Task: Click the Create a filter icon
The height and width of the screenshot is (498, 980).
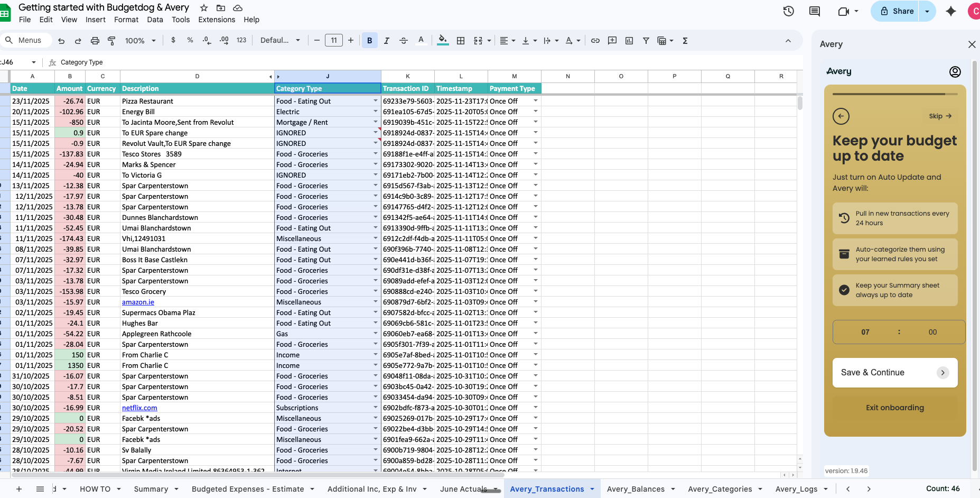Action: (x=646, y=41)
